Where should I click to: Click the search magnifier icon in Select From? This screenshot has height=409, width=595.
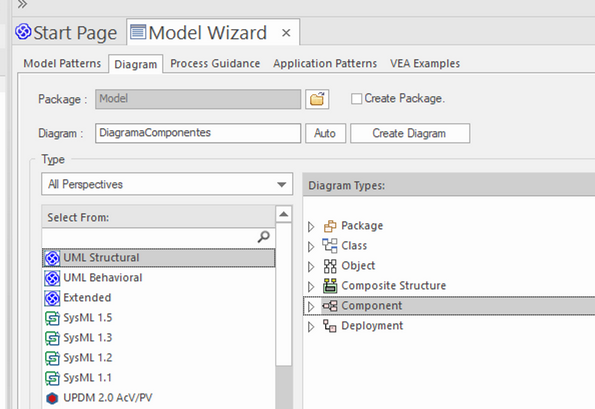point(264,237)
